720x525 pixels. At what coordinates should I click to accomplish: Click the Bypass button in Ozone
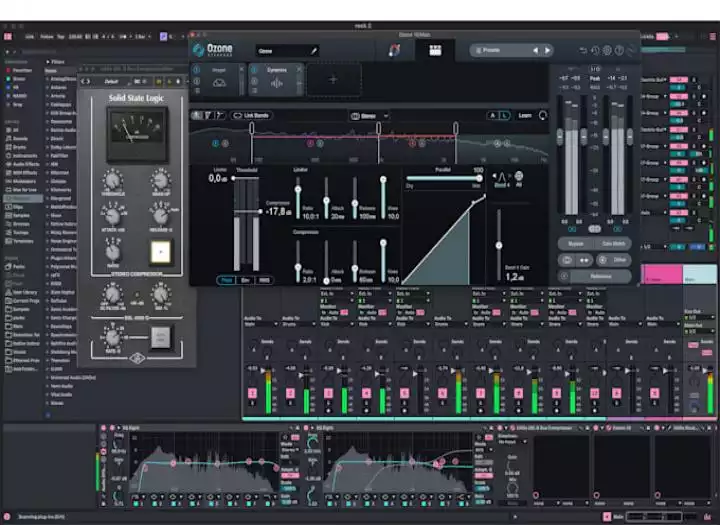[576, 243]
